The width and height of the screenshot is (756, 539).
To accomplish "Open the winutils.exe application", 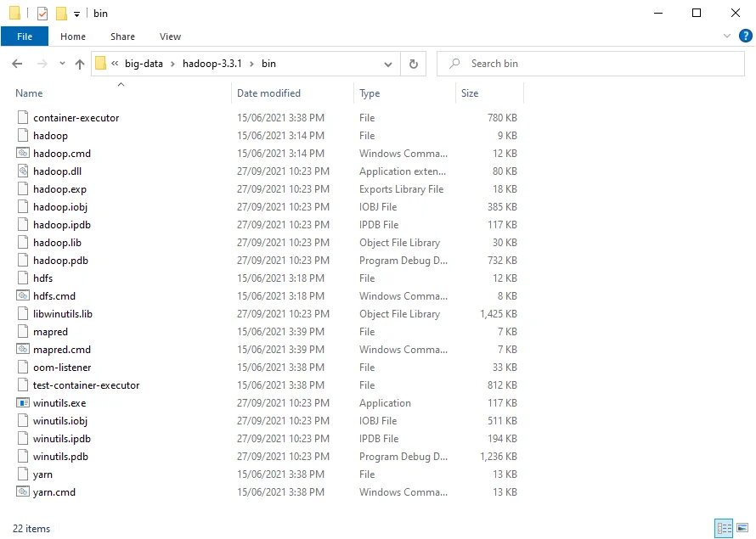I will 60,402.
